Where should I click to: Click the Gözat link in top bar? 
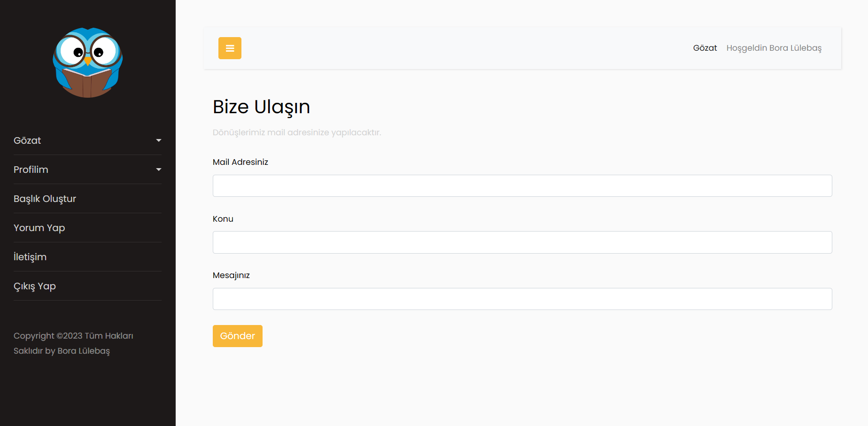705,48
